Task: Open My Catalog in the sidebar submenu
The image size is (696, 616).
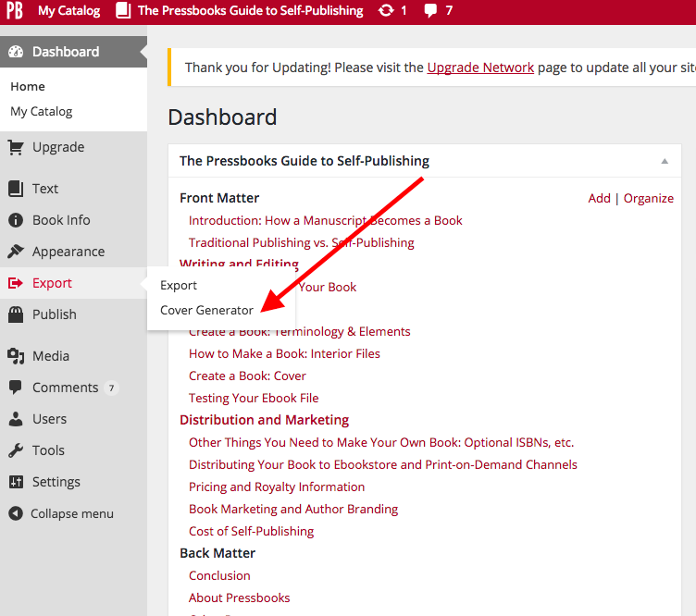Action: click(42, 111)
